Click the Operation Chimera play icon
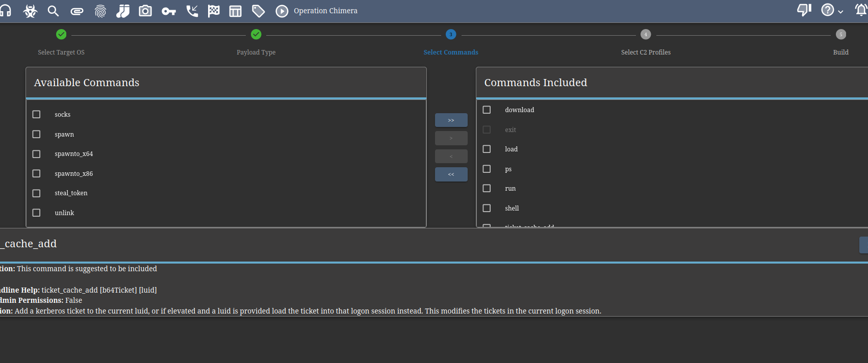This screenshot has width=868, height=363. point(282,11)
